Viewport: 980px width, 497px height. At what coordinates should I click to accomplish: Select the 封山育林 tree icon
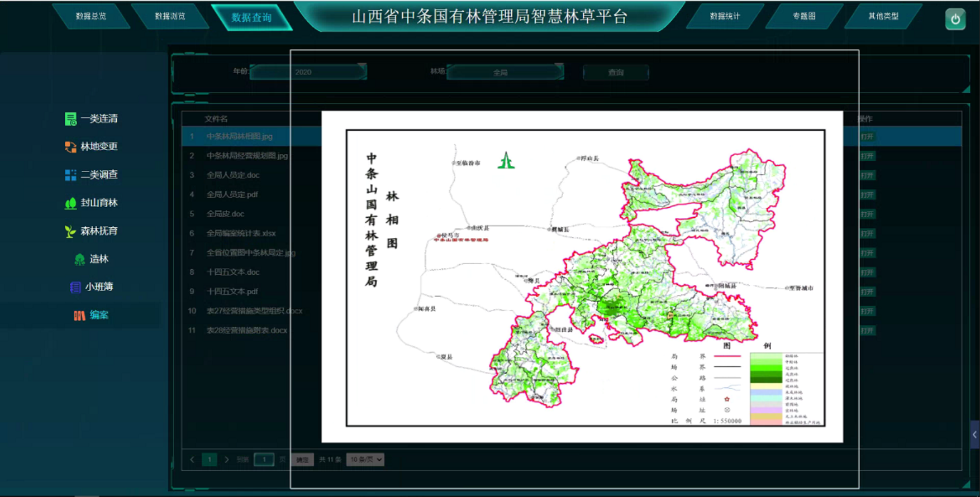pyautogui.click(x=70, y=203)
